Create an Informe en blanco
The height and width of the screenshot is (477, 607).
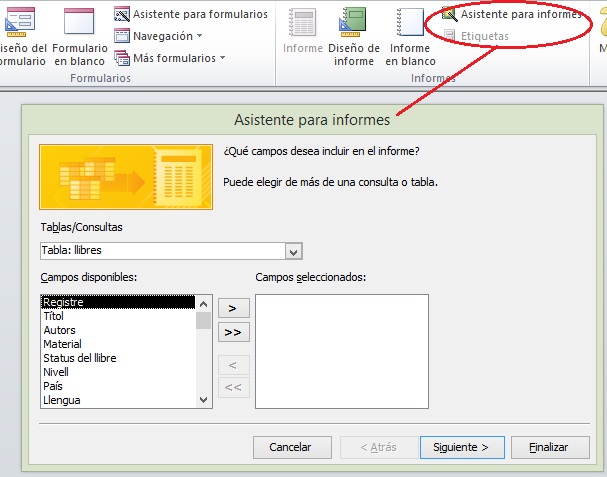click(x=410, y=36)
